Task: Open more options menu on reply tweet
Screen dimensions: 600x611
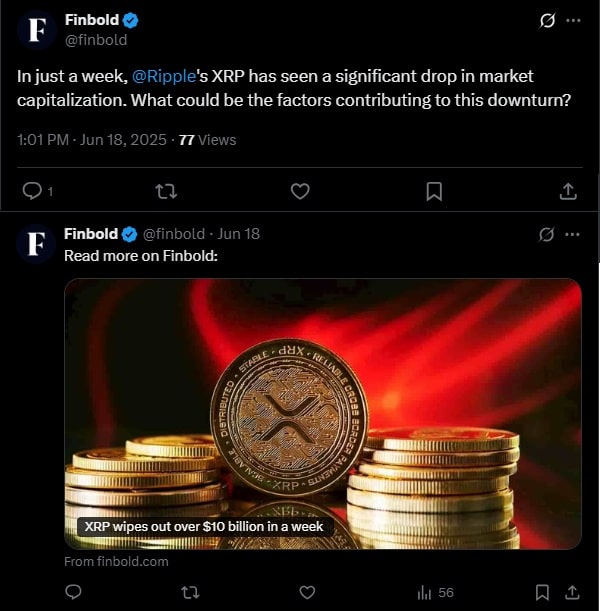Action: coord(573,234)
